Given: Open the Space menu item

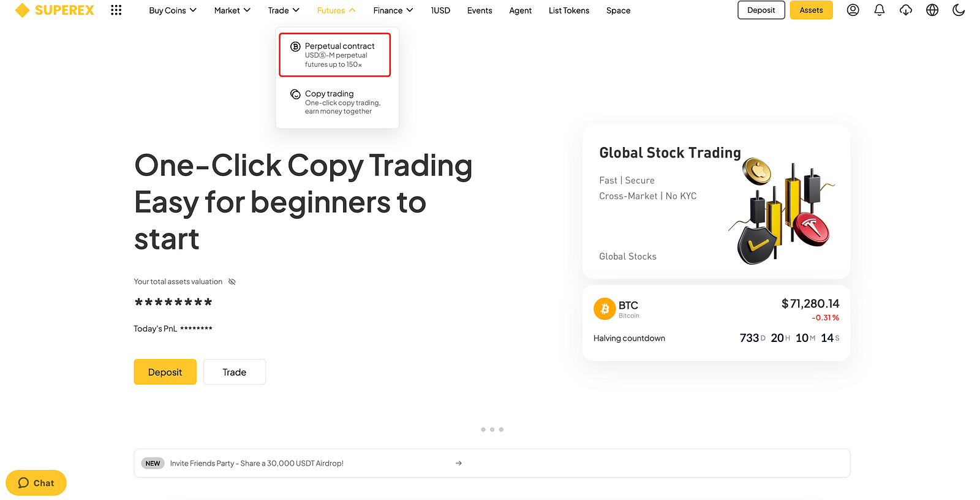Looking at the screenshot, I should coord(619,10).
